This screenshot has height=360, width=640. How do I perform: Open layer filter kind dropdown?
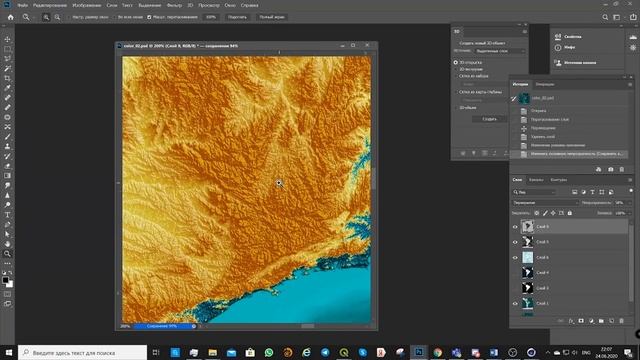534,192
